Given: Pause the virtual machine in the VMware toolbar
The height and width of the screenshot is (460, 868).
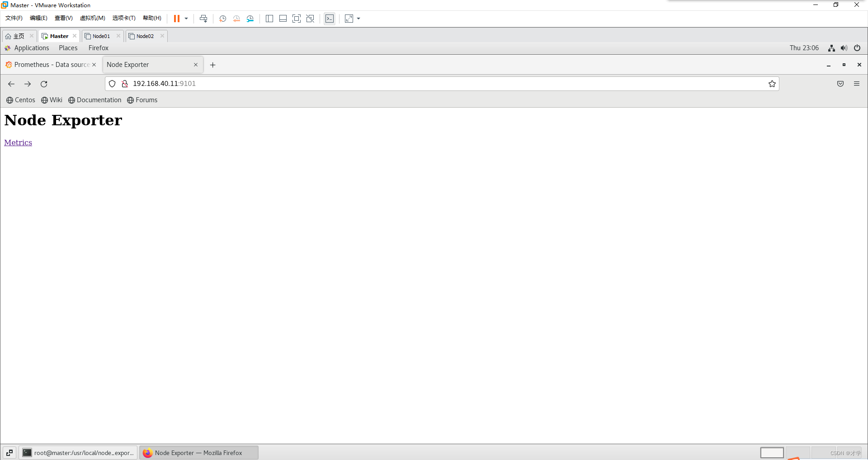Looking at the screenshot, I should tap(177, 19).
